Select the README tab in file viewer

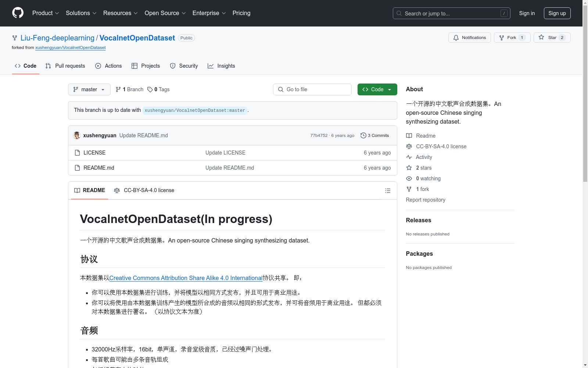[x=90, y=190]
